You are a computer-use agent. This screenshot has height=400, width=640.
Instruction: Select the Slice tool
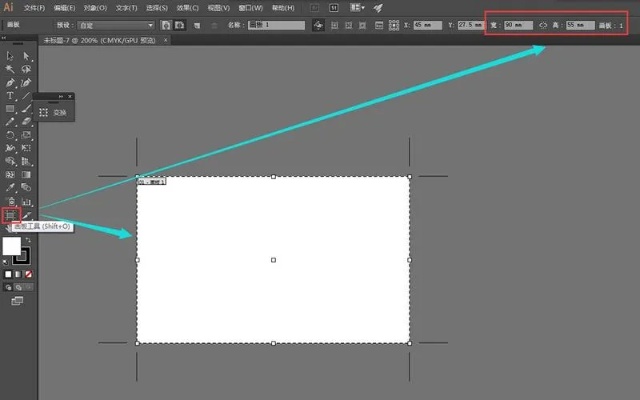[27, 215]
